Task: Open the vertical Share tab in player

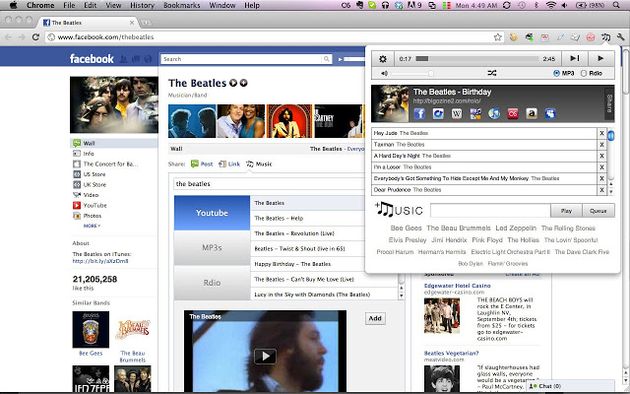Action: [609, 104]
